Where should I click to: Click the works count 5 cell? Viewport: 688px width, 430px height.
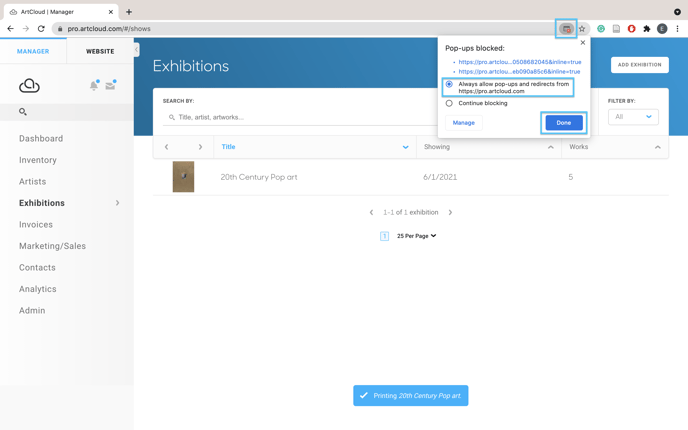tap(570, 177)
